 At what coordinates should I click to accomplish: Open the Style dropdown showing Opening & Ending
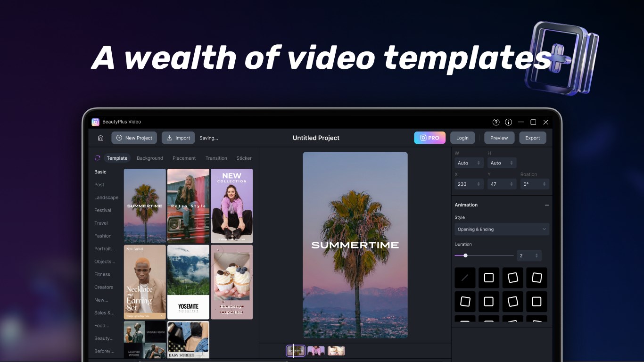pyautogui.click(x=502, y=229)
